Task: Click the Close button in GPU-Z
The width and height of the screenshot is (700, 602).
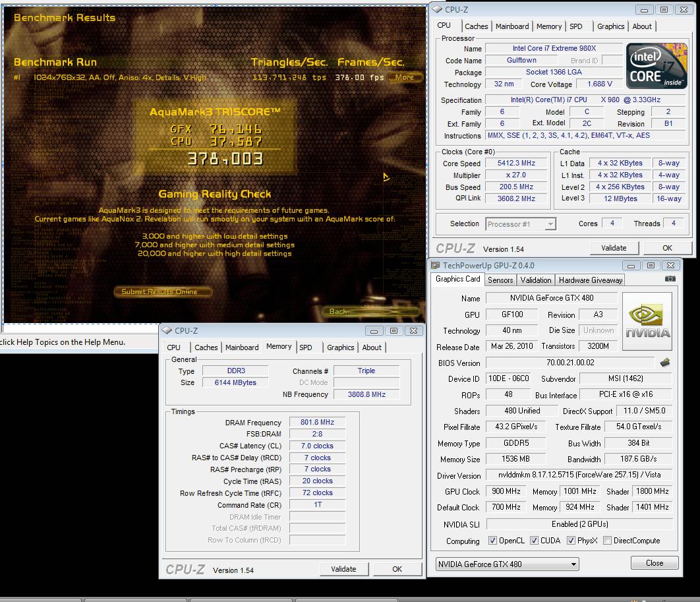Action: [655, 562]
